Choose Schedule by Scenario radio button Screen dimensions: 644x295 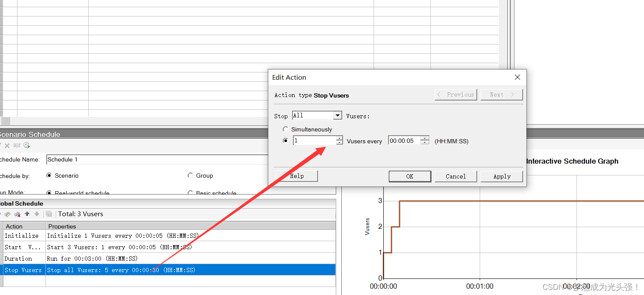[49, 175]
